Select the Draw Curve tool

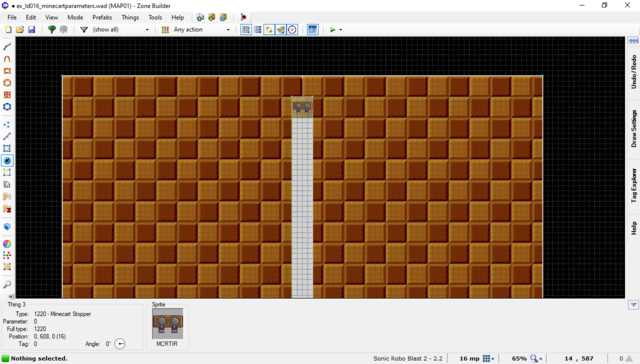(7, 59)
